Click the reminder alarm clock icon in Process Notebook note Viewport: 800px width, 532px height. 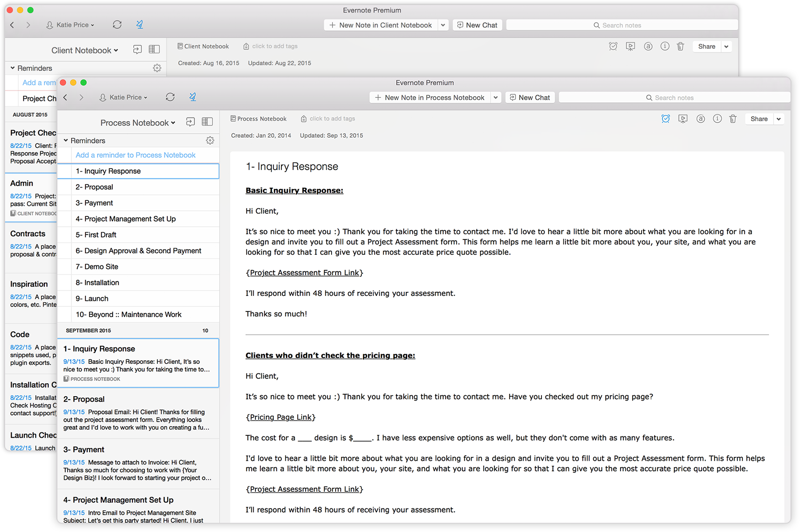pyautogui.click(x=666, y=118)
